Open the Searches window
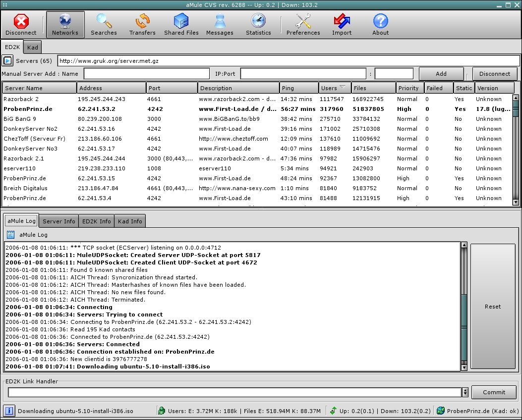This screenshot has height=420, width=522. (x=104, y=25)
